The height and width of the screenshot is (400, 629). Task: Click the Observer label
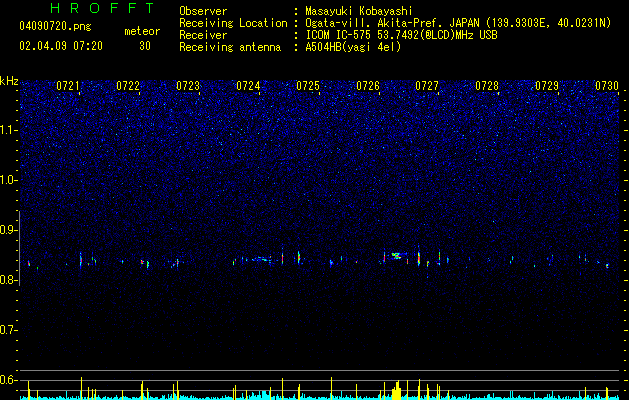[203, 11]
